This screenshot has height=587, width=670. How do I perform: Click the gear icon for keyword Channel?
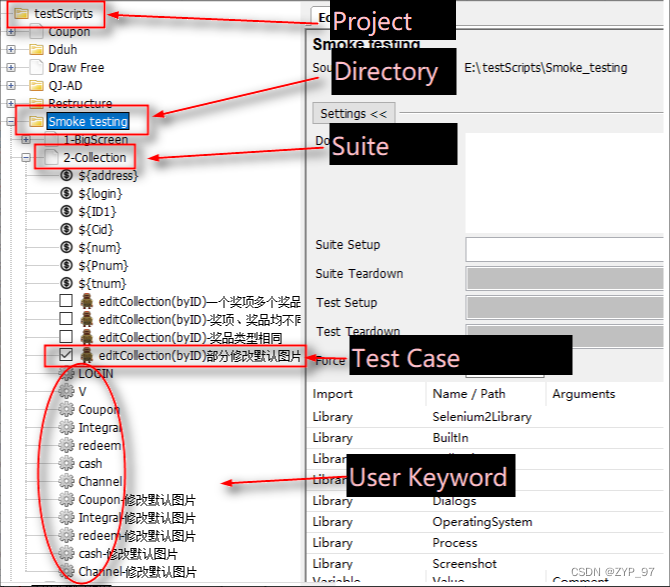coord(66,481)
